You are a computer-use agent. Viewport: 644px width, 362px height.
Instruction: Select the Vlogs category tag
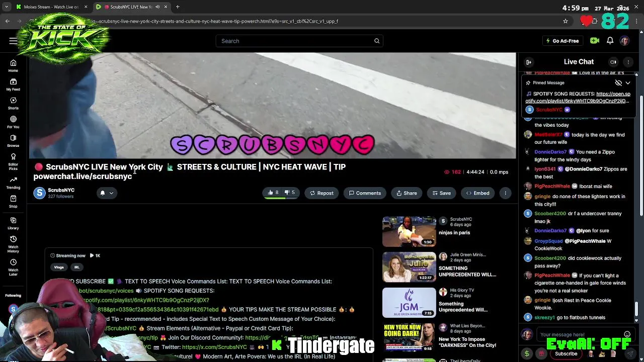pyautogui.click(x=59, y=267)
